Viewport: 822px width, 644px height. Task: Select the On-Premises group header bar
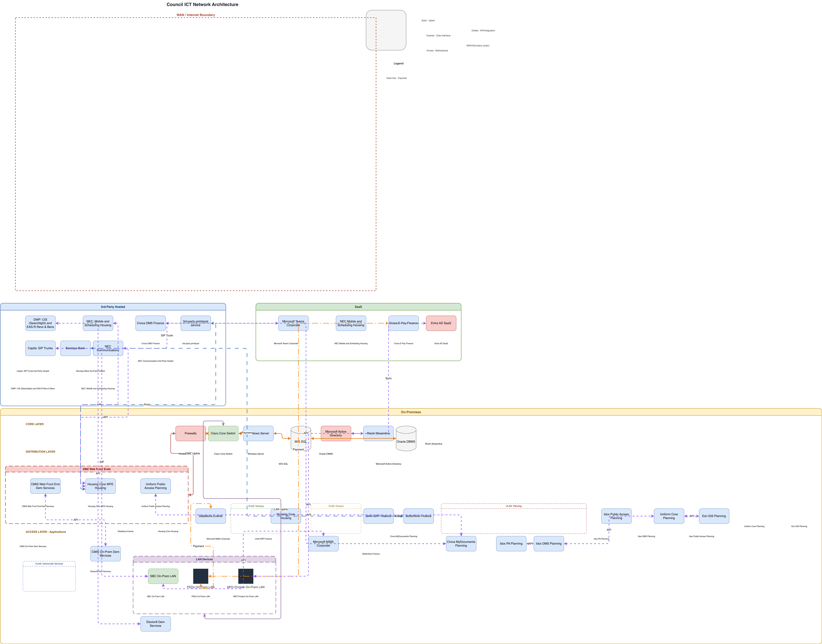pyautogui.click(x=411, y=412)
